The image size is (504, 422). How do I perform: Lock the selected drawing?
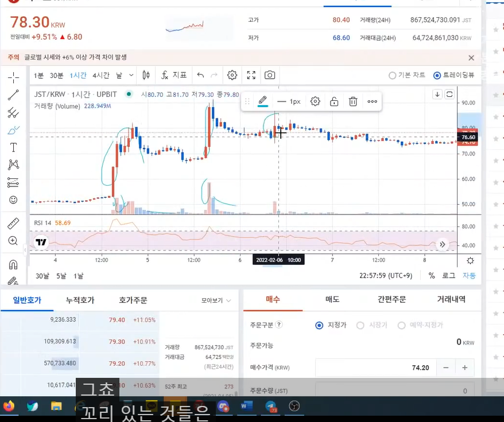point(334,101)
